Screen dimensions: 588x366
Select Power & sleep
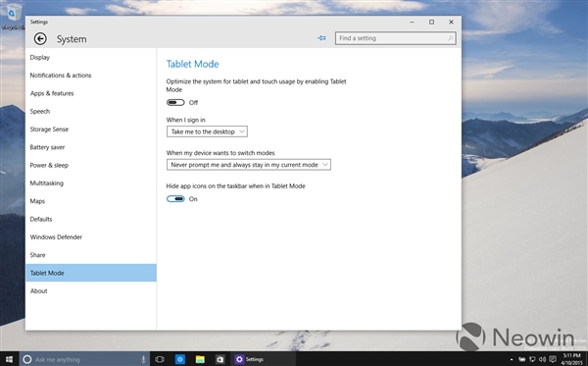[91, 166]
